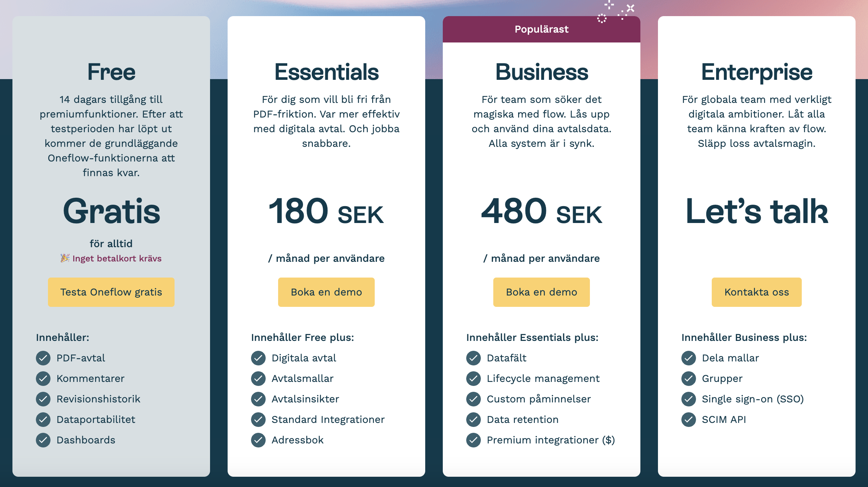Click the Testa Oneflow gratis button
Screen dimensions: 868x487
click(111, 292)
